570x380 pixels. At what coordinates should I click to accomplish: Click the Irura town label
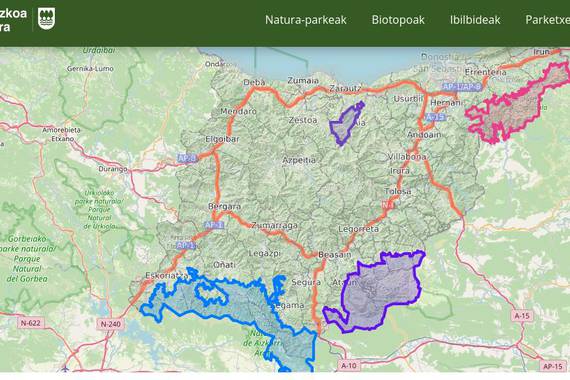click(400, 171)
